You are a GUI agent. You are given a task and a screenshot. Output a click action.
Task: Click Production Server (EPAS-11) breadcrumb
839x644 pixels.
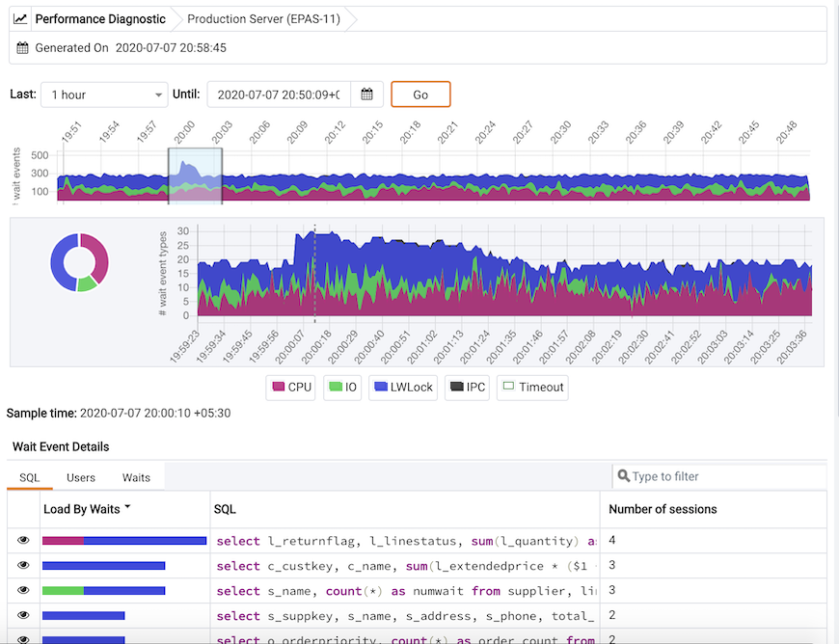click(x=264, y=18)
